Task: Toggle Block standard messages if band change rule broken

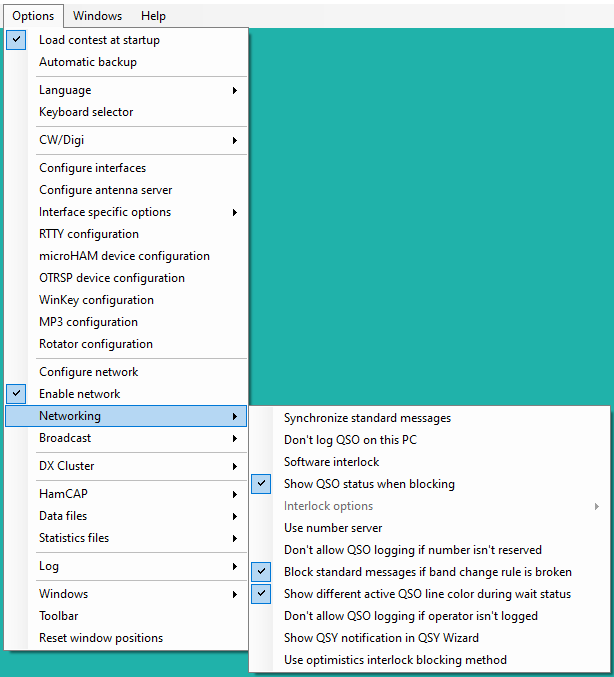Action: click(x=430, y=572)
